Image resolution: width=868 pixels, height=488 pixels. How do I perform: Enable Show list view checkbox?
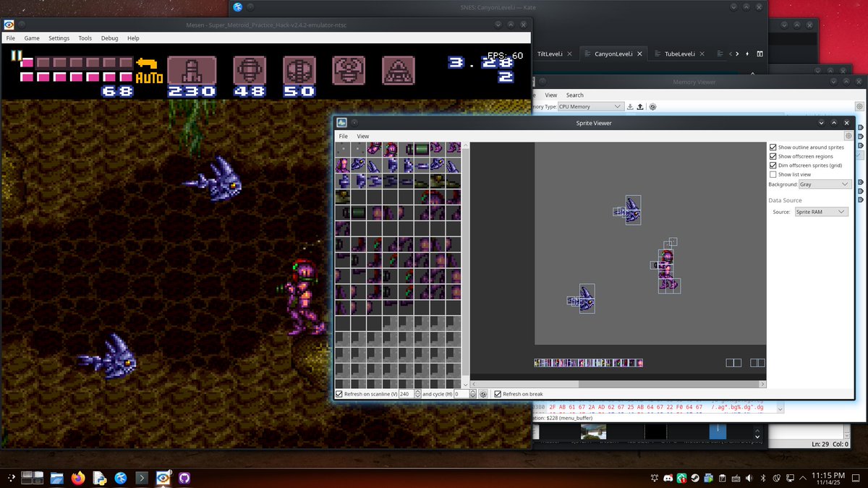[x=773, y=174]
